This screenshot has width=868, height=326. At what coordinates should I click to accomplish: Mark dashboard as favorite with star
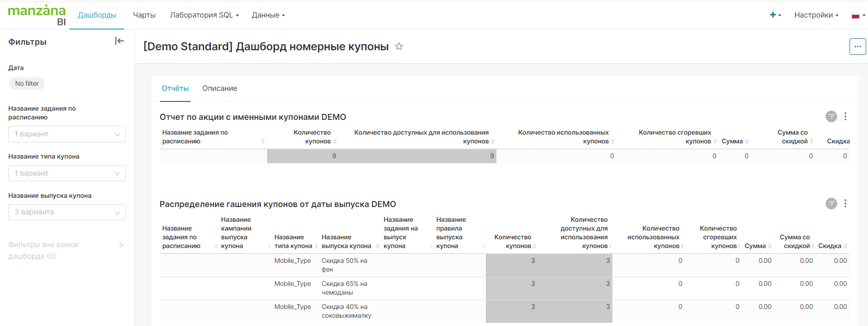pyautogui.click(x=399, y=47)
